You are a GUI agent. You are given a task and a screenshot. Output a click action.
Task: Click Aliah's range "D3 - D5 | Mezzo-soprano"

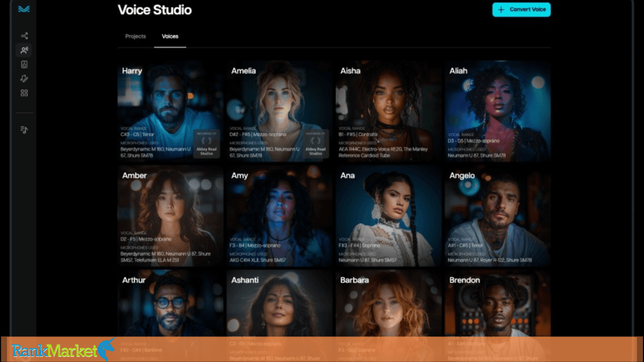coord(473,141)
